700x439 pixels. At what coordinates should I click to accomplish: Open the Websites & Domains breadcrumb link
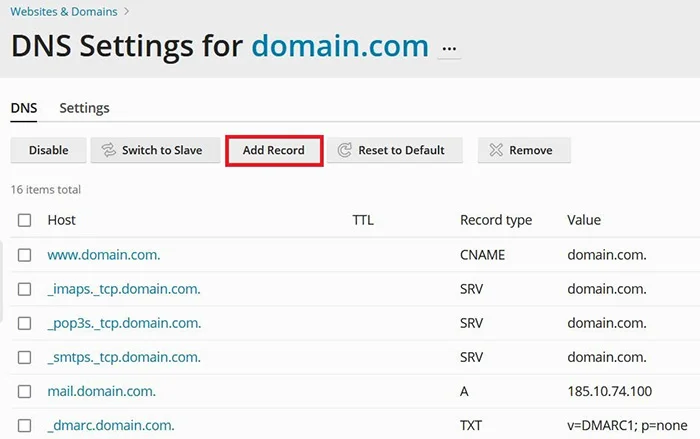coord(63,12)
